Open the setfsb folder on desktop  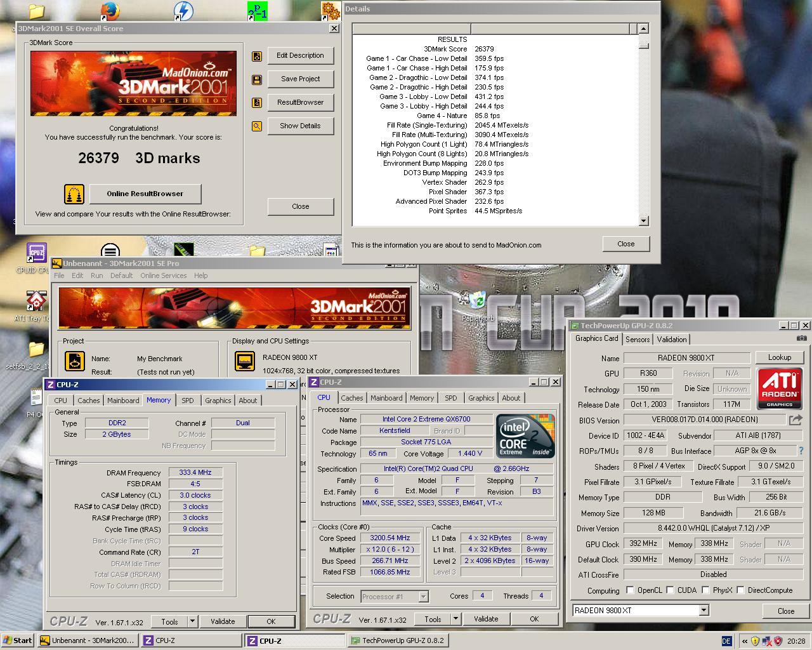[x=36, y=350]
